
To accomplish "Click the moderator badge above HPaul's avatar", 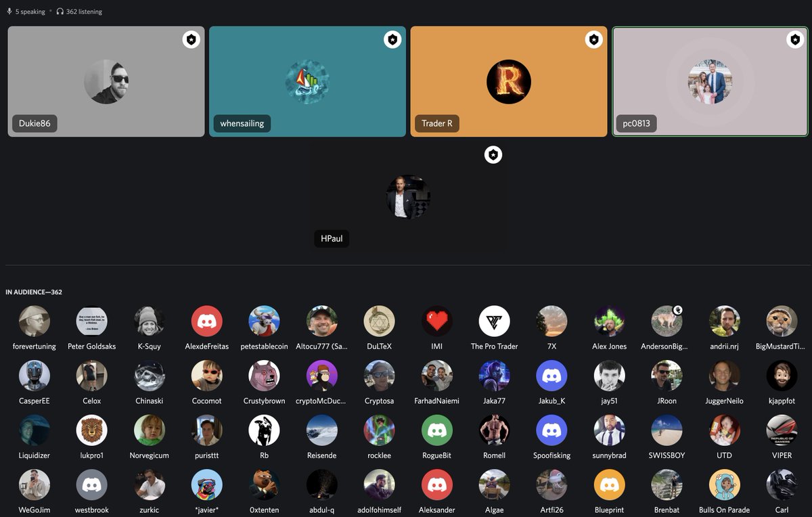I will click(x=493, y=155).
